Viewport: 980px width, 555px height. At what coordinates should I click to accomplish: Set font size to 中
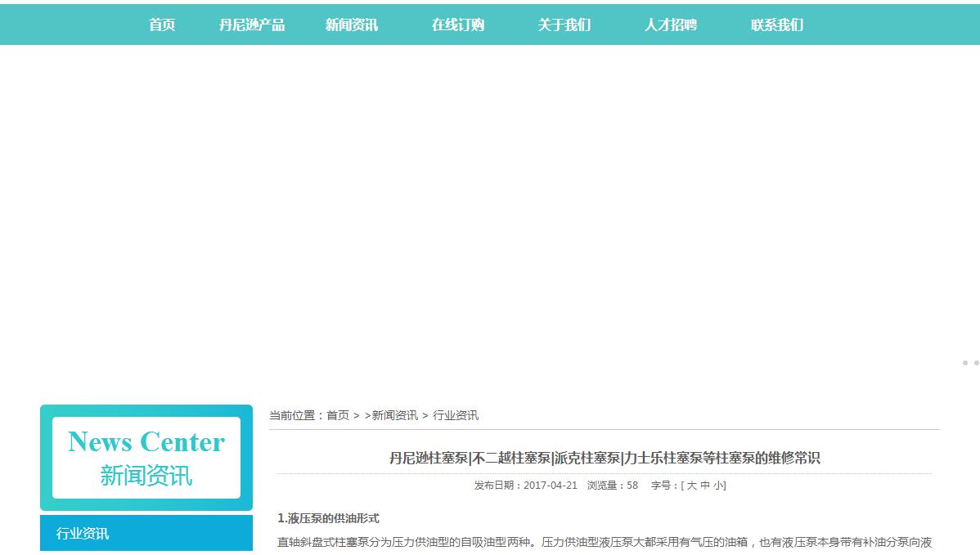[x=705, y=485]
